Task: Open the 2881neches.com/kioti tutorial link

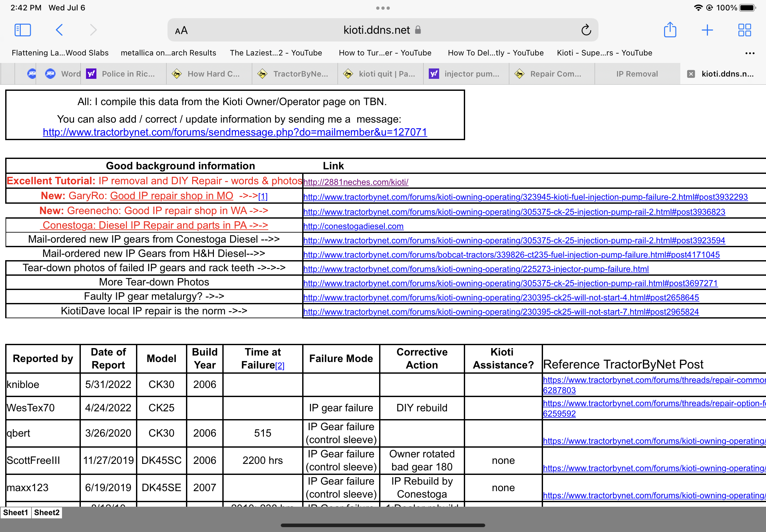Action: pyautogui.click(x=355, y=182)
